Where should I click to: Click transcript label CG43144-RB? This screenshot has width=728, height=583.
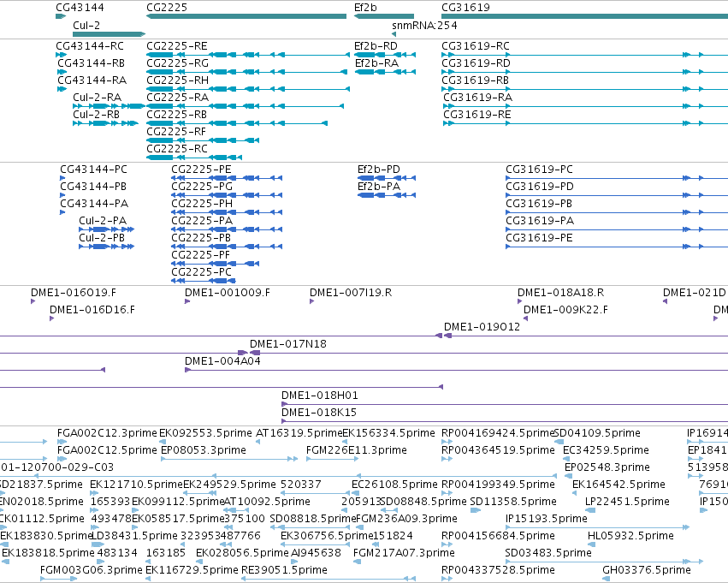tap(91, 63)
